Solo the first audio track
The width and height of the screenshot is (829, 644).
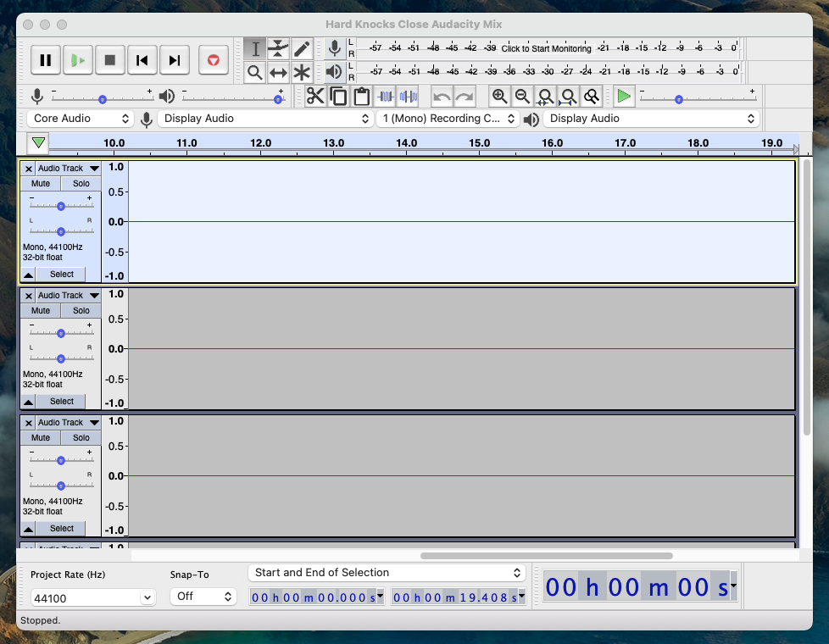click(81, 184)
